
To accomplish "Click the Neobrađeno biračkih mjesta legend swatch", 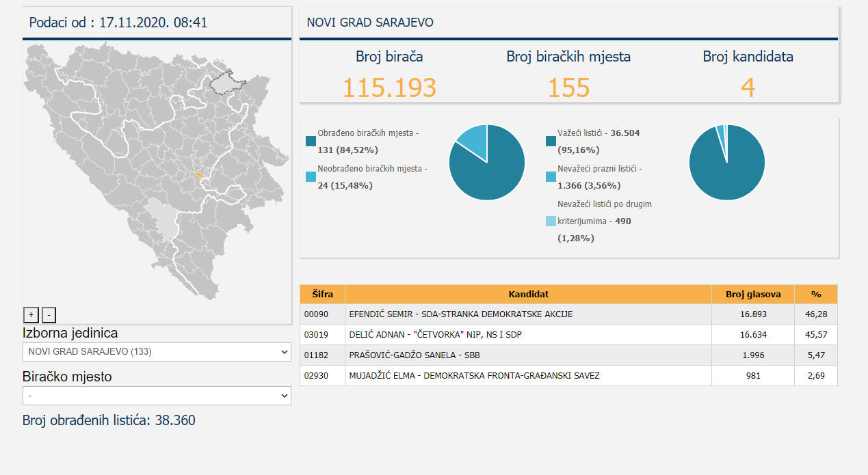I will click(311, 177).
